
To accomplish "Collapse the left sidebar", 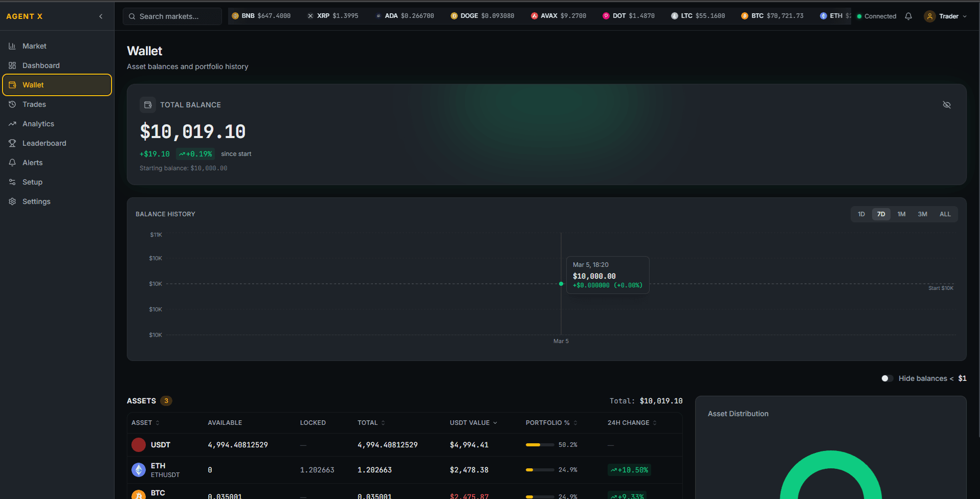I will pos(100,16).
